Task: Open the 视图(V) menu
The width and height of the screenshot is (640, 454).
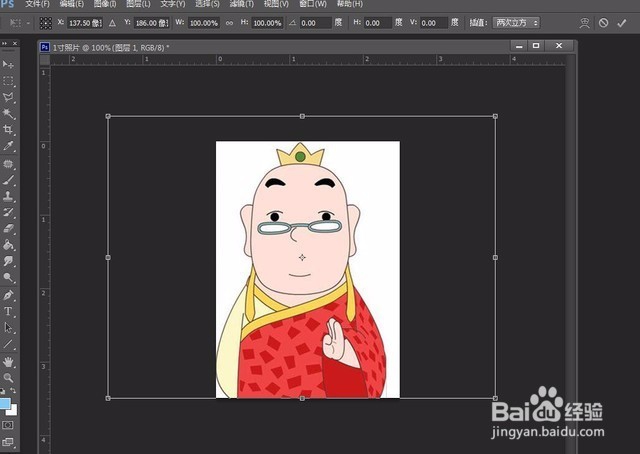Action: point(276,4)
